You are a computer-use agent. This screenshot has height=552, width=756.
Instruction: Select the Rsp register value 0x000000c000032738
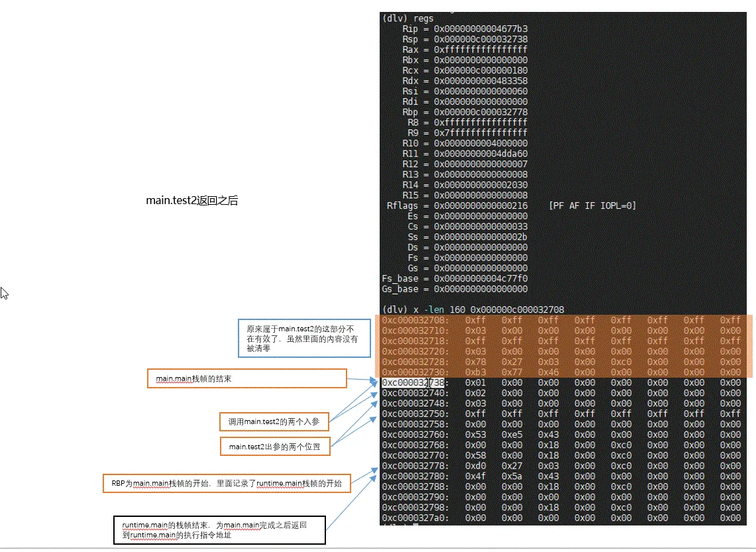point(480,39)
